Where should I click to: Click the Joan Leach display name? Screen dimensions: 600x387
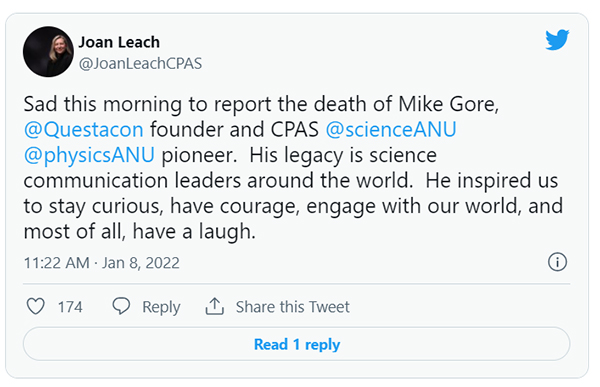coord(119,42)
